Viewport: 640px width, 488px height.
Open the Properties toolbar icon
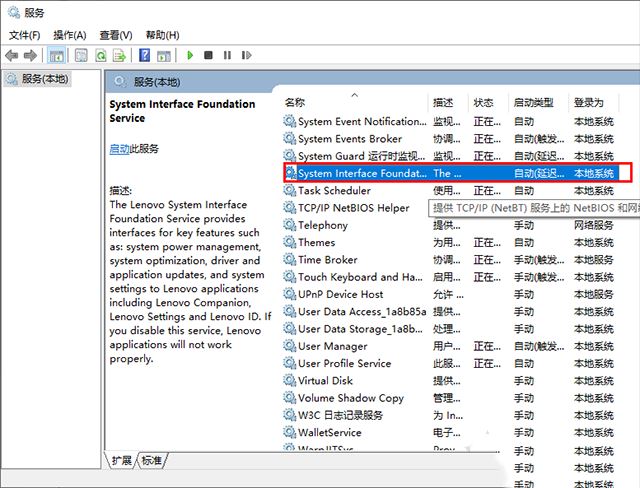tap(81, 55)
